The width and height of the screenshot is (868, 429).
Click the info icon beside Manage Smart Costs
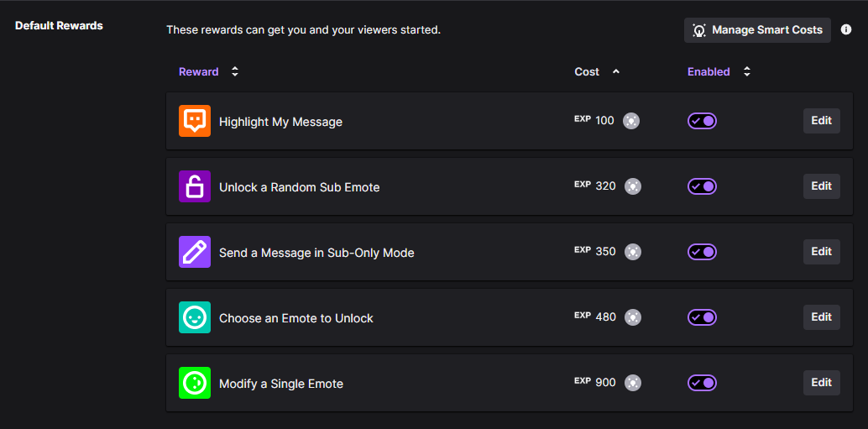[846, 30]
